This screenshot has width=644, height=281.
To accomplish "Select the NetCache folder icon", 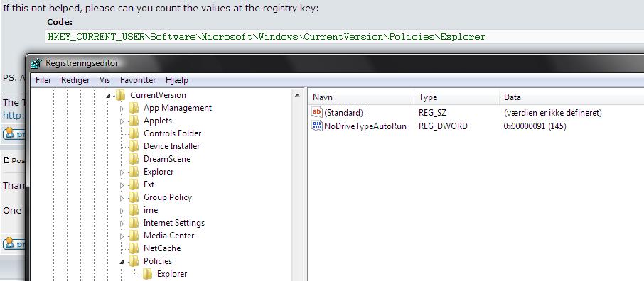I will pos(134,248).
